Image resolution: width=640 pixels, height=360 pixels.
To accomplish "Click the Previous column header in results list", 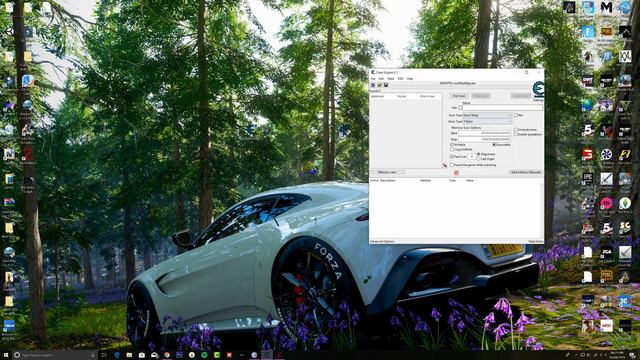I will pyautogui.click(x=427, y=96).
